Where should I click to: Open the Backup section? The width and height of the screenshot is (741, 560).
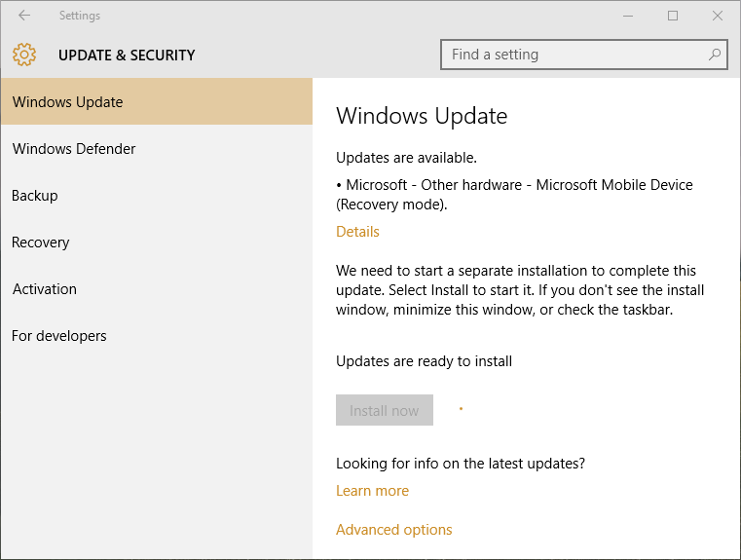[x=157, y=195]
